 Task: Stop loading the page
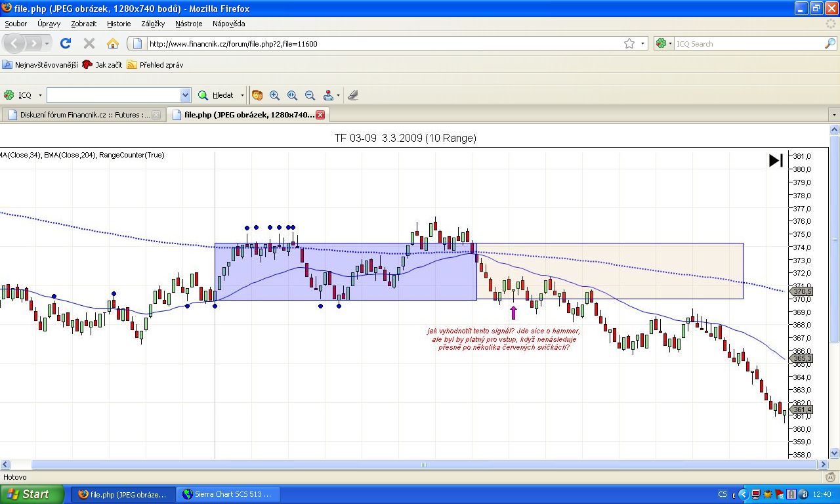[89, 43]
